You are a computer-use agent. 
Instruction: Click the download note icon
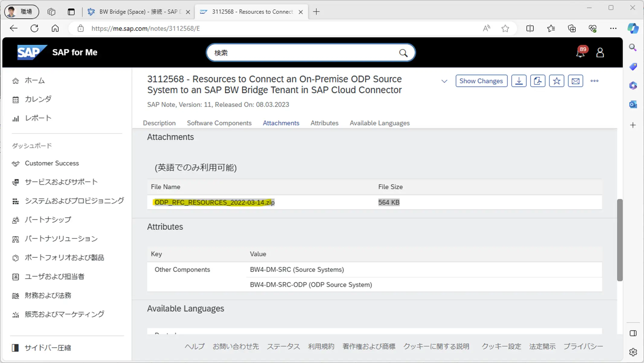coord(519,81)
